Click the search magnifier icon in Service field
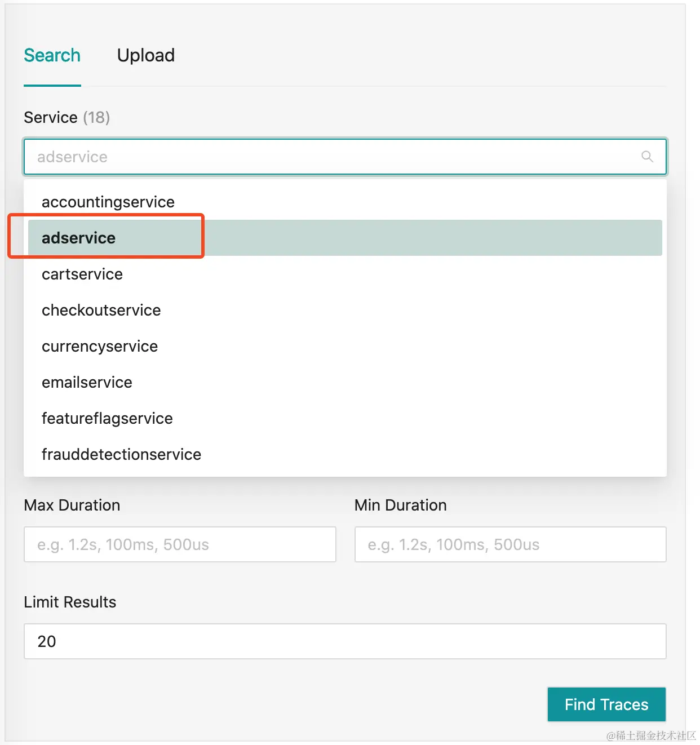Viewport: 700px width, 745px height. 647,157
